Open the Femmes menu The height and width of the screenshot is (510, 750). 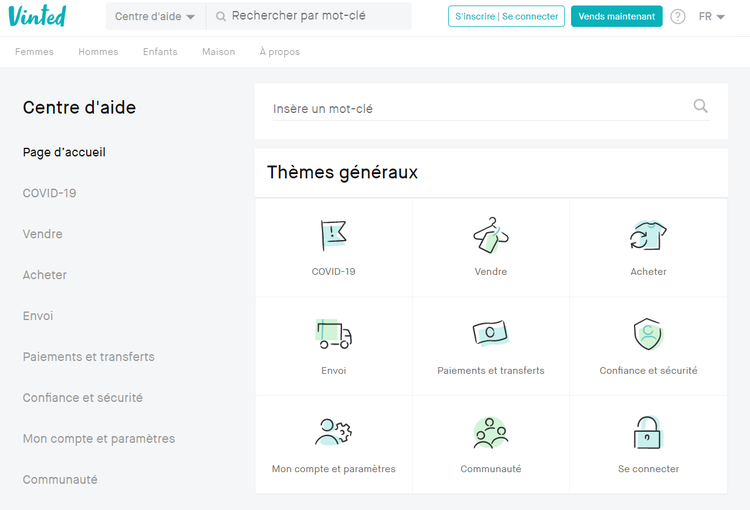click(x=34, y=52)
